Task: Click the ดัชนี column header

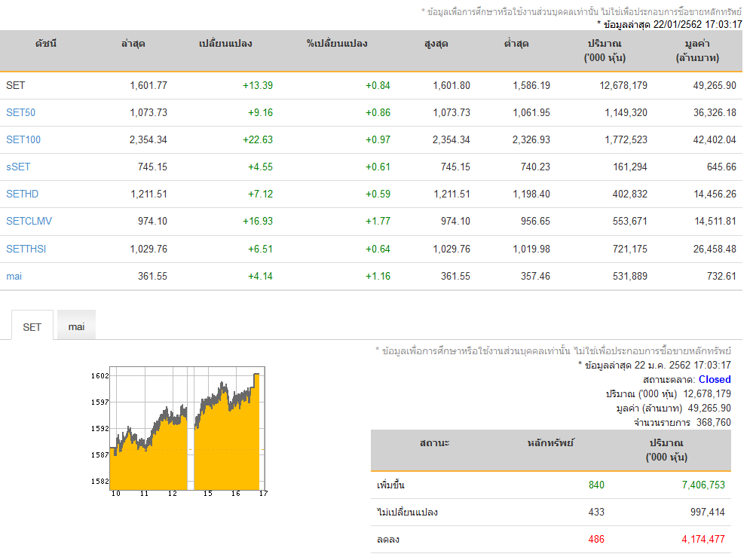Action: click(x=46, y=44)
